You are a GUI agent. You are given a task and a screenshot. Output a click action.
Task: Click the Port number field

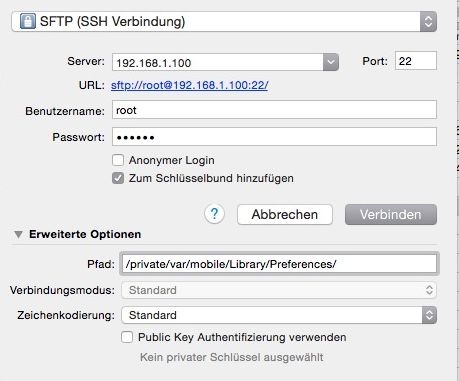click(416, 61)
